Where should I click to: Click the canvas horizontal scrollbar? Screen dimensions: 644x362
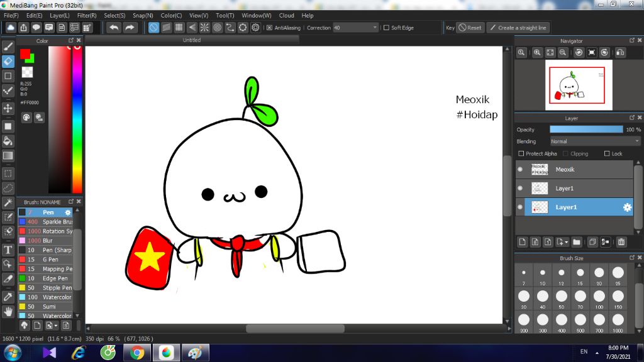tap(295, 329)
